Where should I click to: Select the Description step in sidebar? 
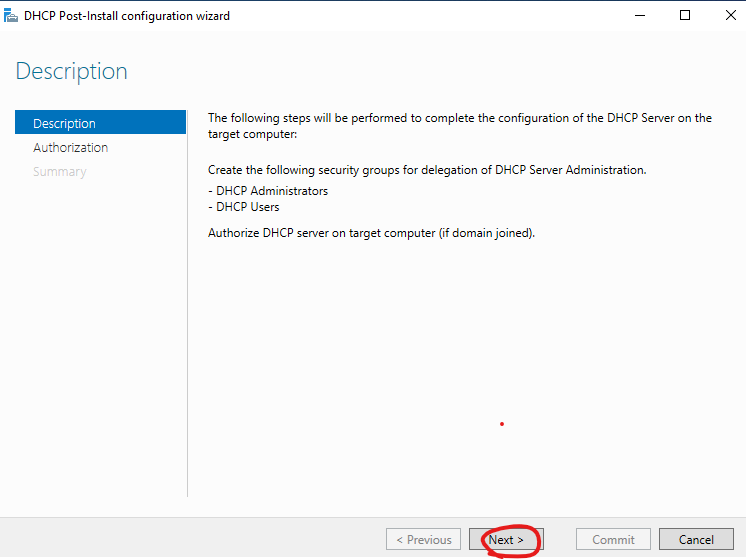click(x=100, y=123)
